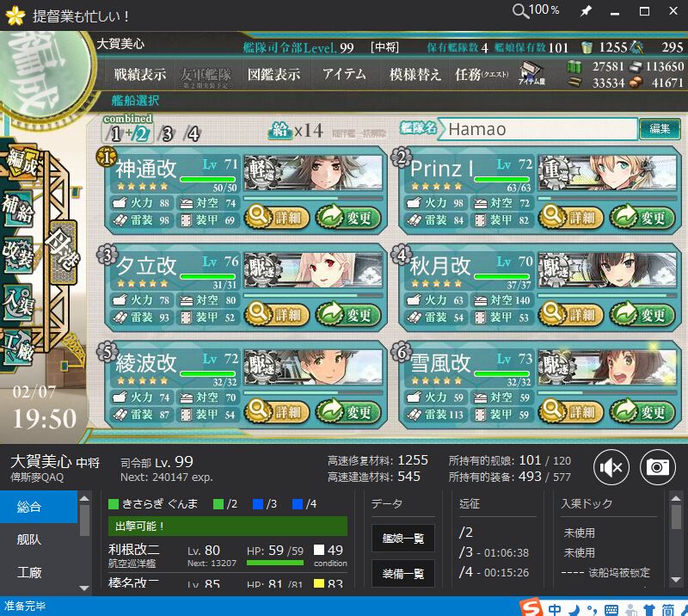
Task: Click the yellow flower app logo
Action: coord(15,15)
